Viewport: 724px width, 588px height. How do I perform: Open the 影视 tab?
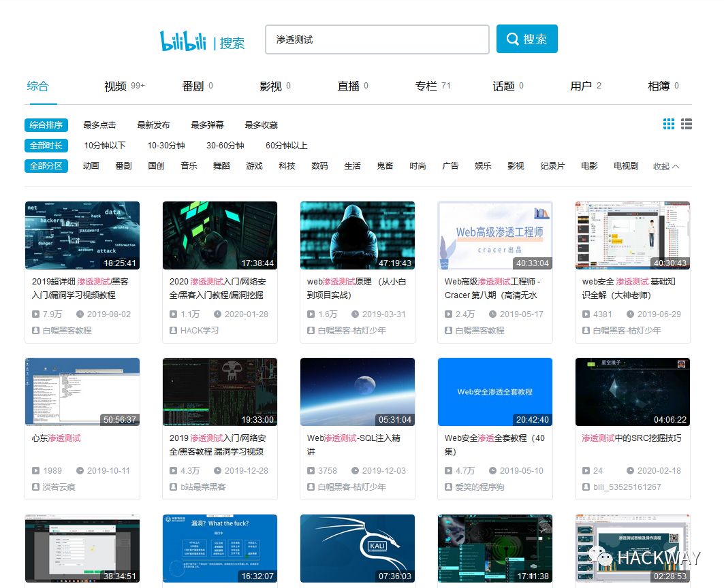274,86
